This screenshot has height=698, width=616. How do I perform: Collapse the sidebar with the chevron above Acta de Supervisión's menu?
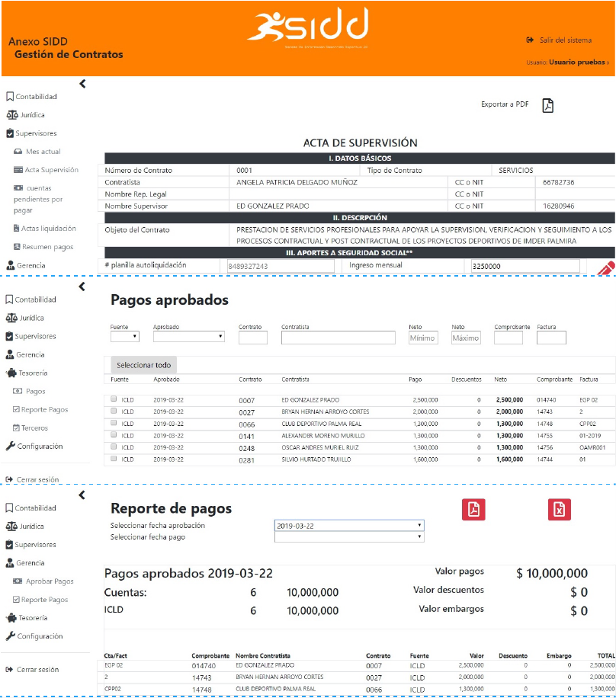[82, 84]
